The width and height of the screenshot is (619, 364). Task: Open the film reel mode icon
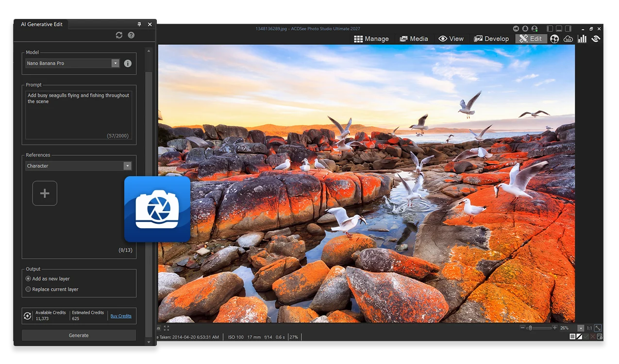tap(554, 39)
